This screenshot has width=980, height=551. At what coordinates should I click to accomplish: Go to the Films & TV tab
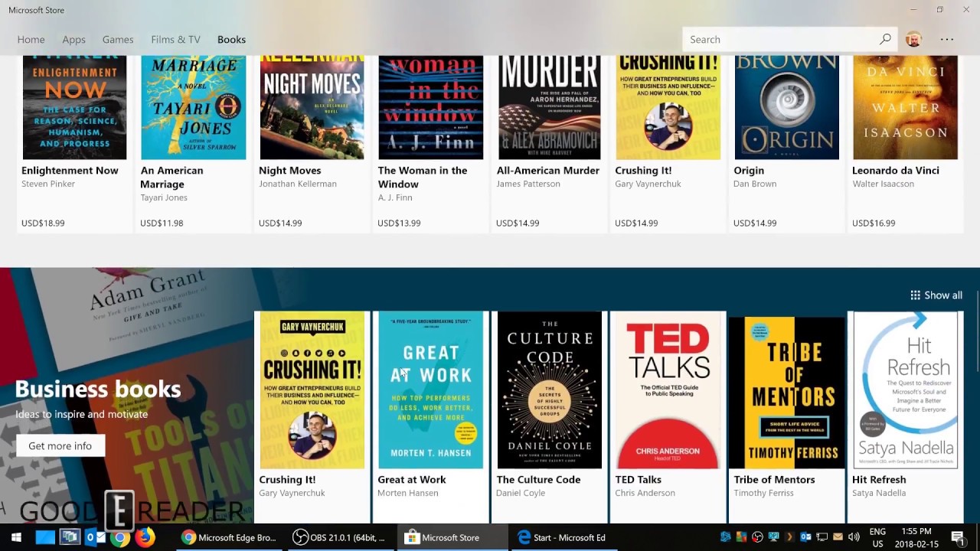pos(175,39)
